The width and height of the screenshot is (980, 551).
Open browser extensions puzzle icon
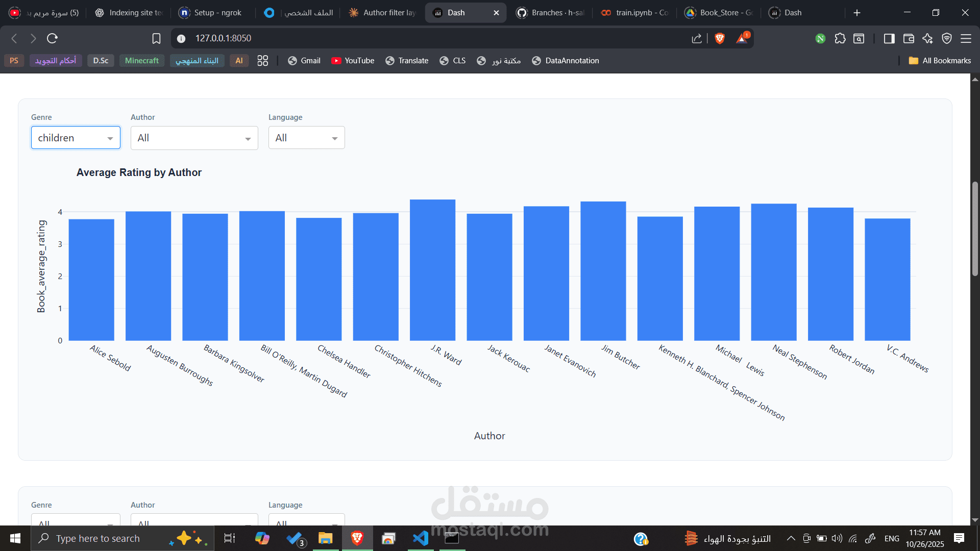840,38
